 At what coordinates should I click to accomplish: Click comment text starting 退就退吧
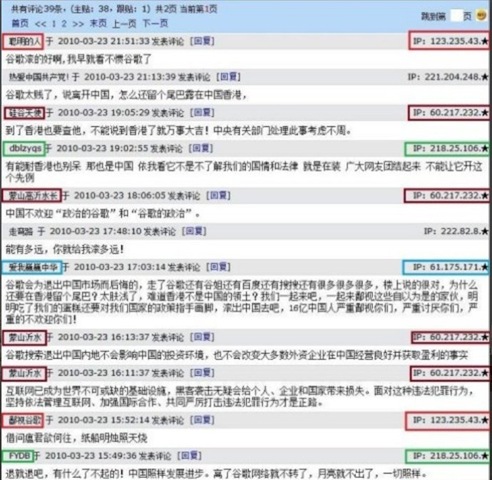[x=217, y=474]
